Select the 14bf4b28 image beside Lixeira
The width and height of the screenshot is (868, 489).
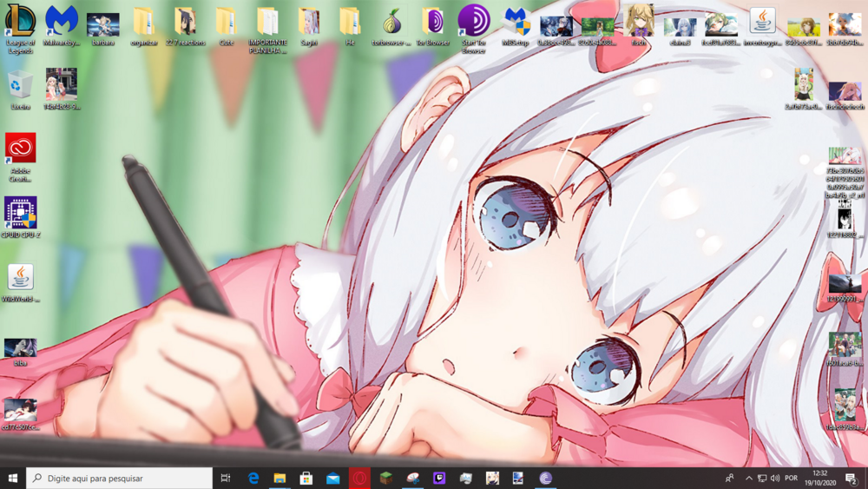click(x=62, y=89)
